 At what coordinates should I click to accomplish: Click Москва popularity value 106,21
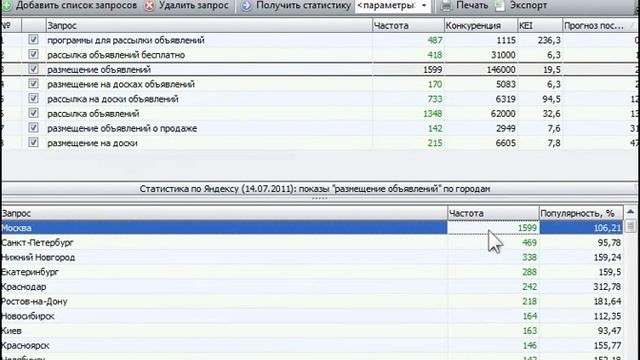tap(607, 228)
